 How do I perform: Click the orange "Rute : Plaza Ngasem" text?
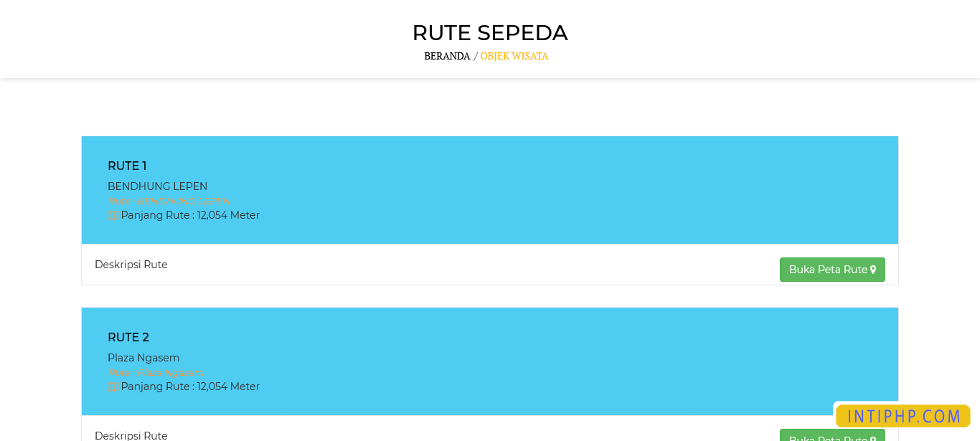tap(156, 373)
